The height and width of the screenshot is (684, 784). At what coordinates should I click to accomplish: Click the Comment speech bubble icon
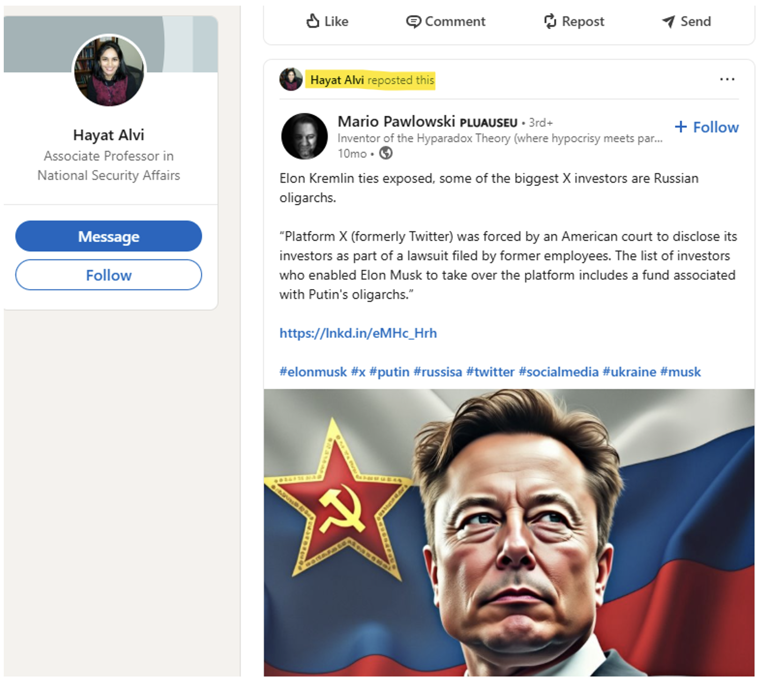[x=413, y=22]
